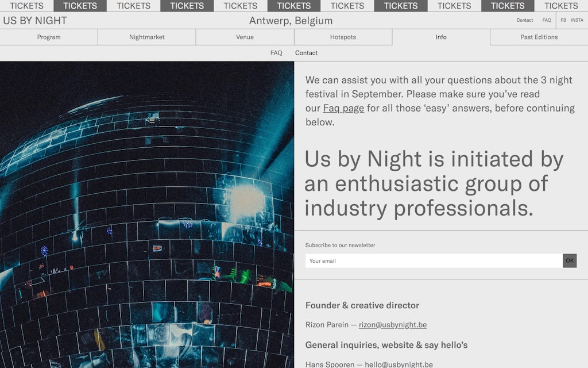The height and width of the screenshot is (368, 588).
Task: Open Contact link in top-right header
Action: point(524,20)
